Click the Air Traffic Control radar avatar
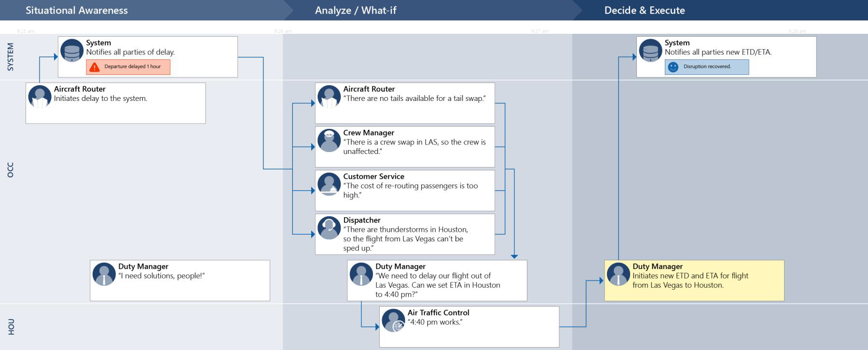This screenshot has height=350, width=868. 394,321
